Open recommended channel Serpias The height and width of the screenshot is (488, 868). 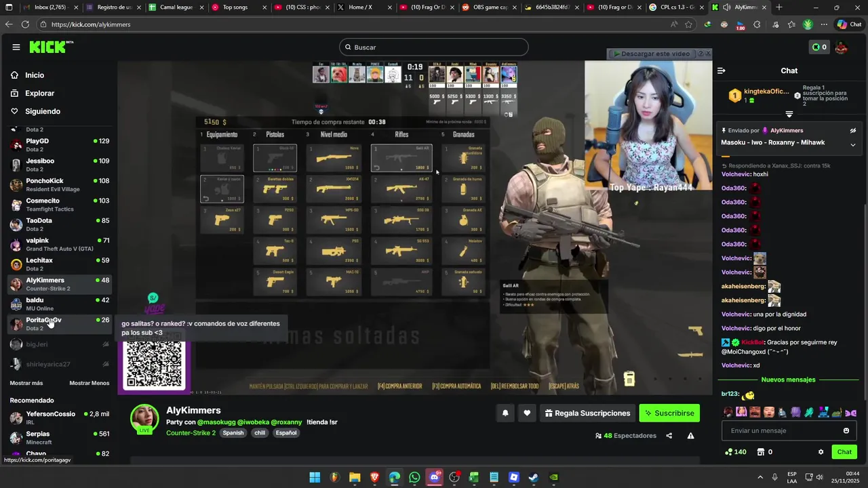[60, 437]
